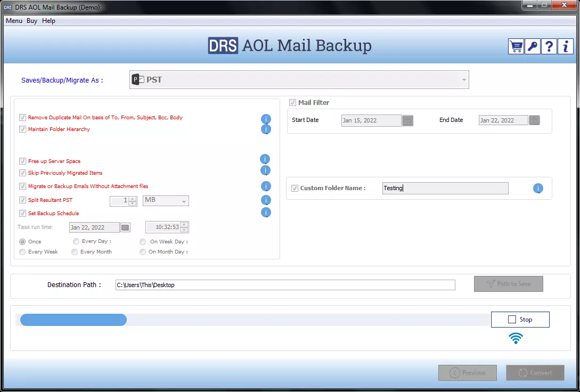This screenshot has width=580, height=392.
Task: Show info for Emails Without Attachment option
Action: 266,186
